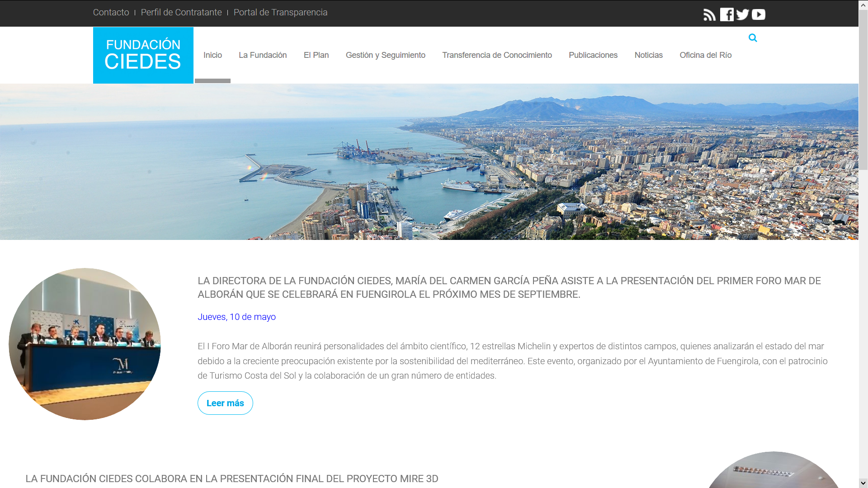Open the Twitter profile icon
Viewport: 868px width, 488px height.
(x=743, y=14)
